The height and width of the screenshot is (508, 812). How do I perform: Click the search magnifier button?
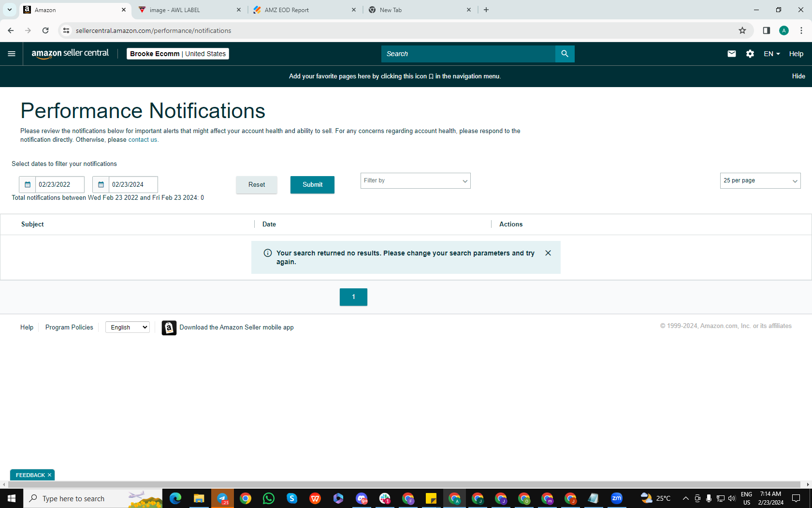coord(565,54)
